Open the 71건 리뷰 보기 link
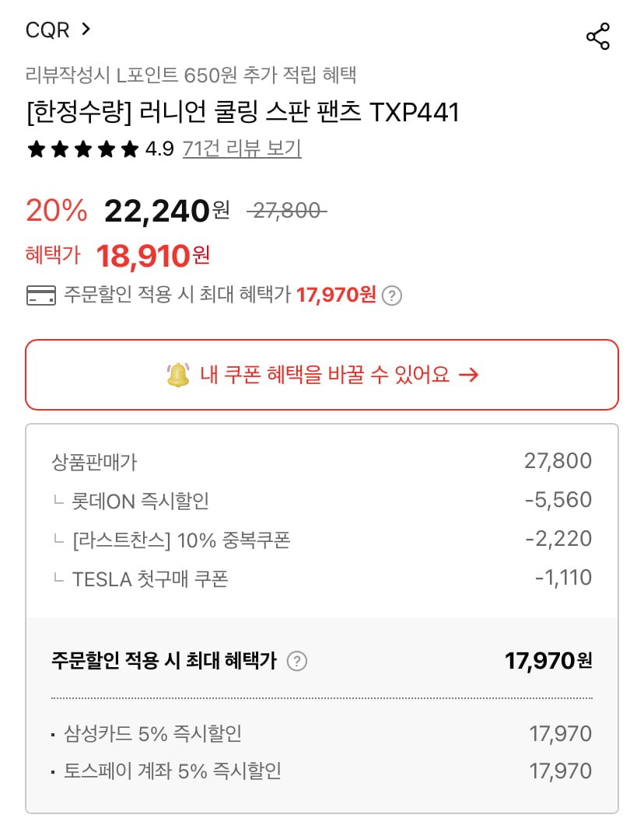This screenshot has height=825, width=644. [242, 149]
